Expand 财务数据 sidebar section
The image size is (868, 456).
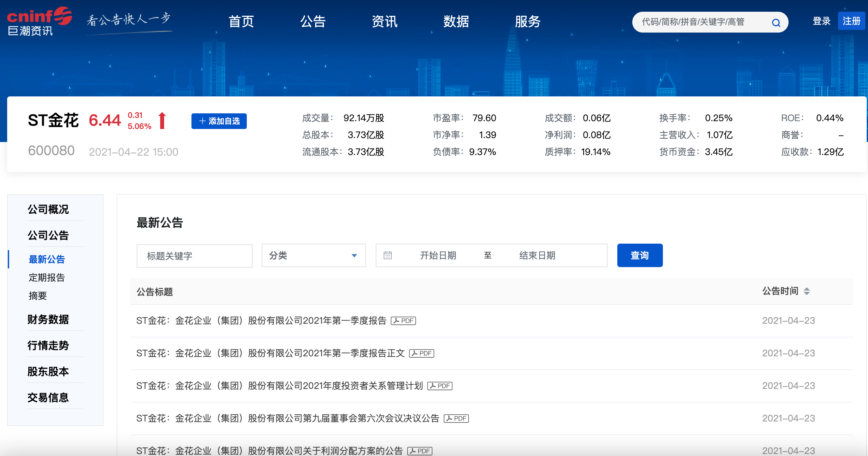point(48,319)
